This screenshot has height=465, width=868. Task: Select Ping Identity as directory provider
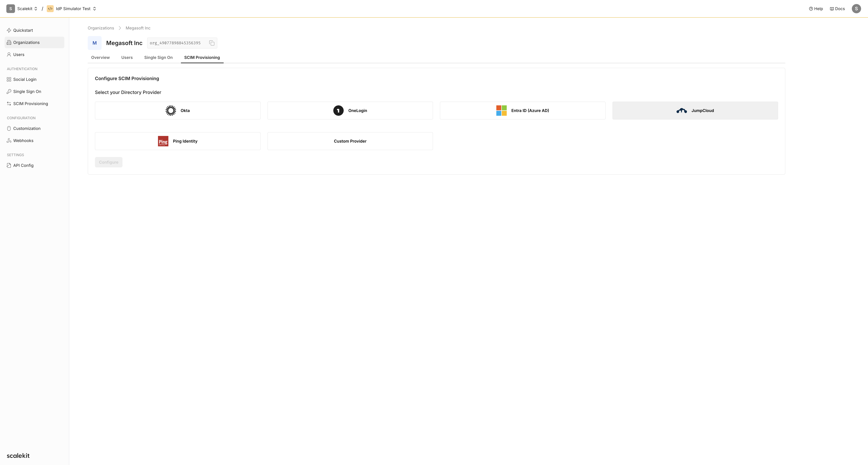tap(178, 141)
